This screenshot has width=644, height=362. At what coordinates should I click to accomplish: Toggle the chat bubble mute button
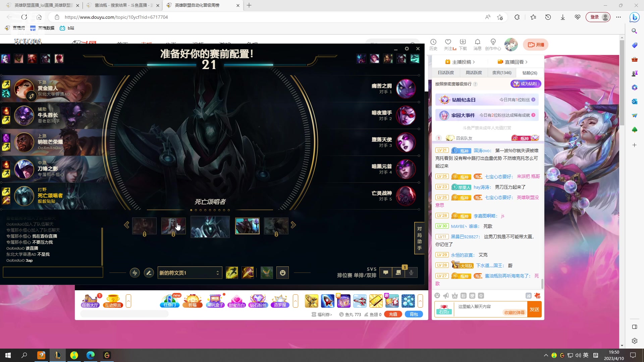point(386,273)
